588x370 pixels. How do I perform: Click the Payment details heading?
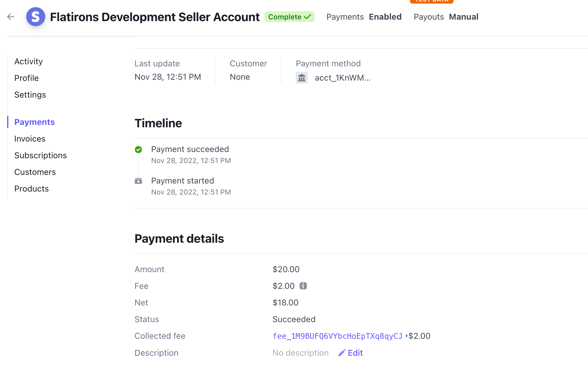tap(179, 239)
